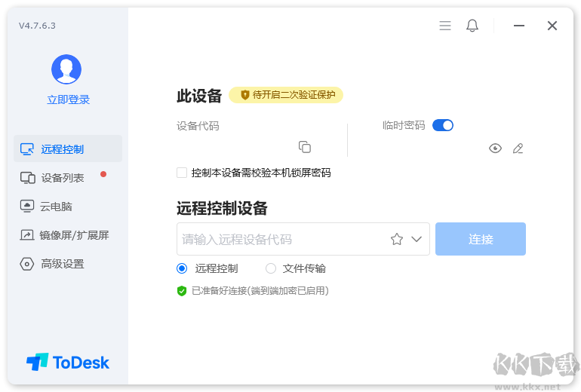This screenshot has width=581, height=392.
Task: Click the ToDesk logo
Action: (x=68, y=362)
